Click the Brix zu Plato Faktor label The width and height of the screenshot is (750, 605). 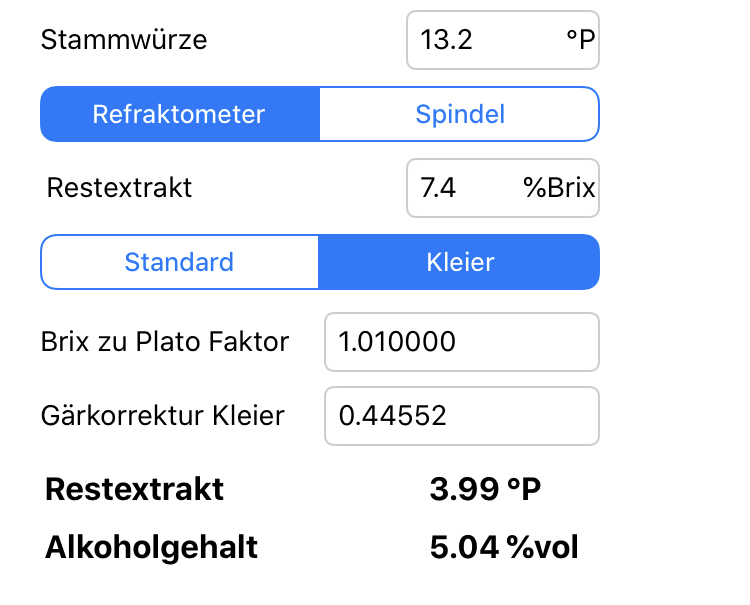[165, 342]
